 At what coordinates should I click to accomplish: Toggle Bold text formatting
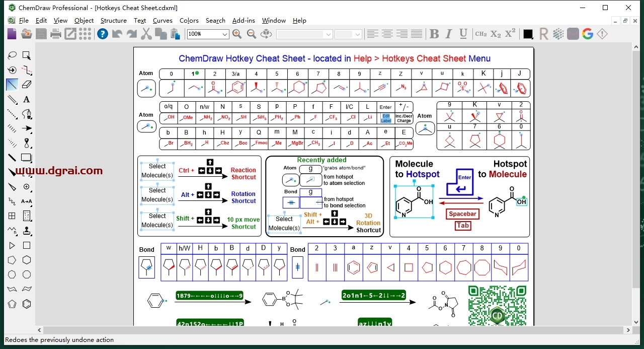pos(434,34)
